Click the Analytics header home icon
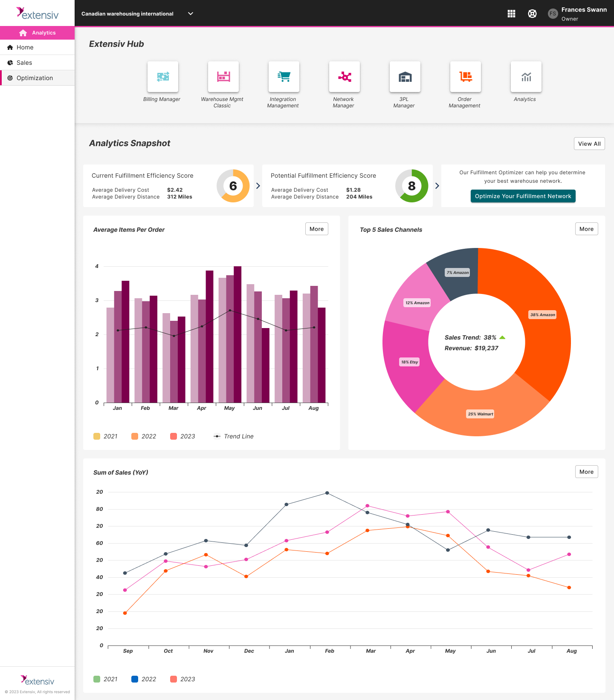The height and width of the screenshot is (700, 614). pos(23,33)
